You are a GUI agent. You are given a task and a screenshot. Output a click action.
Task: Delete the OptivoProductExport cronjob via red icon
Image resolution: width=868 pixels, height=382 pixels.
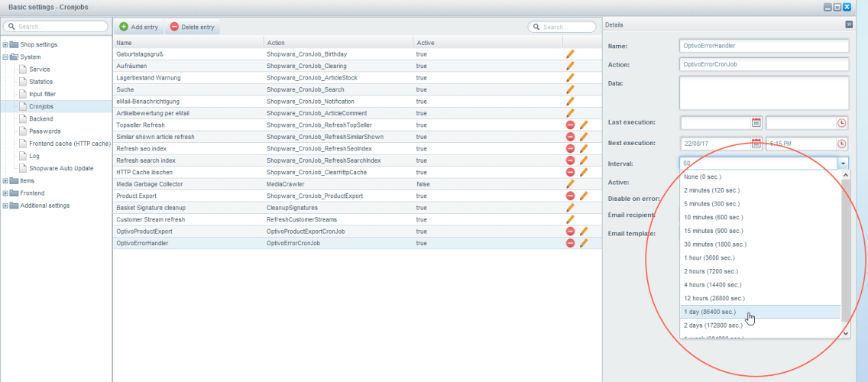click(570, 231)
